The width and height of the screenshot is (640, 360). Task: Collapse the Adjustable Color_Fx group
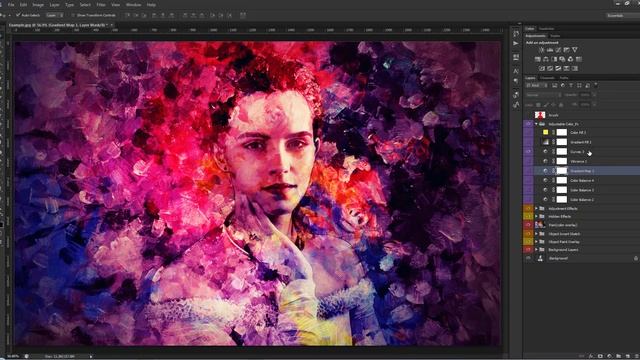click(536, 124)
